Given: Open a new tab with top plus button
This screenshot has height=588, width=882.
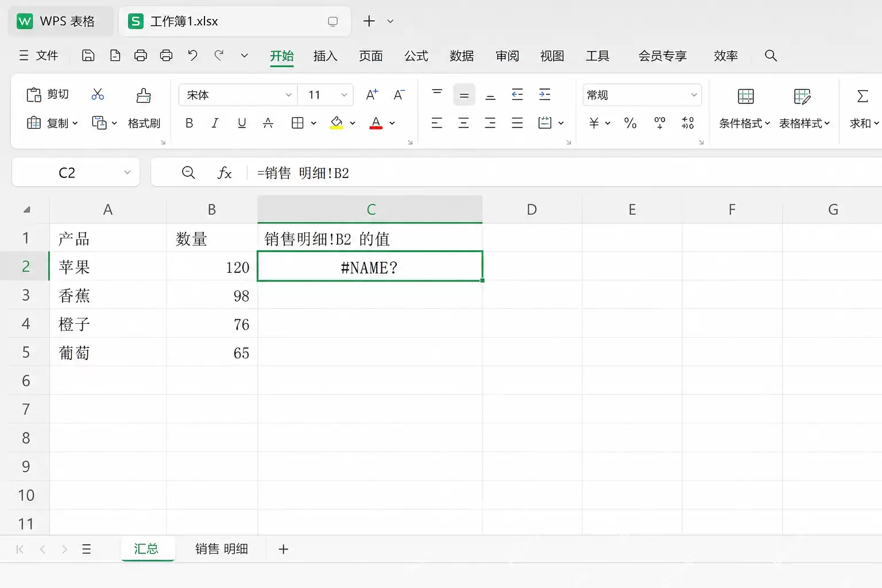Looking at the screenshot, I should pyautogui.click(x=369, y=21).
